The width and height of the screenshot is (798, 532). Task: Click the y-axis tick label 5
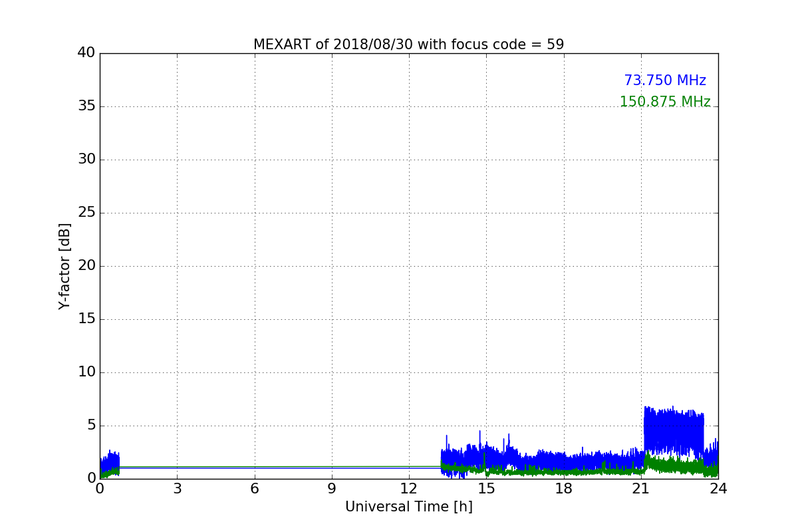pyautogui.click(x=90, y=426)
